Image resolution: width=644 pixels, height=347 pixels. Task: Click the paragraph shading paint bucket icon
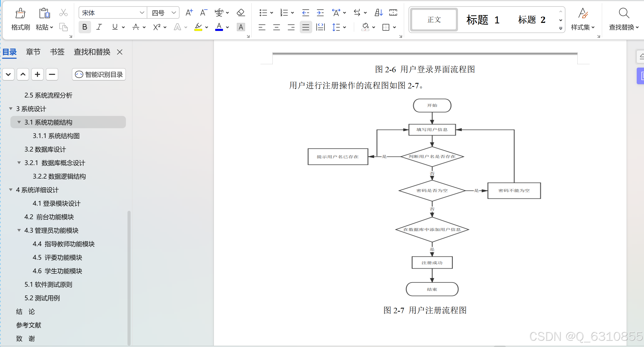tap(365, 27)
